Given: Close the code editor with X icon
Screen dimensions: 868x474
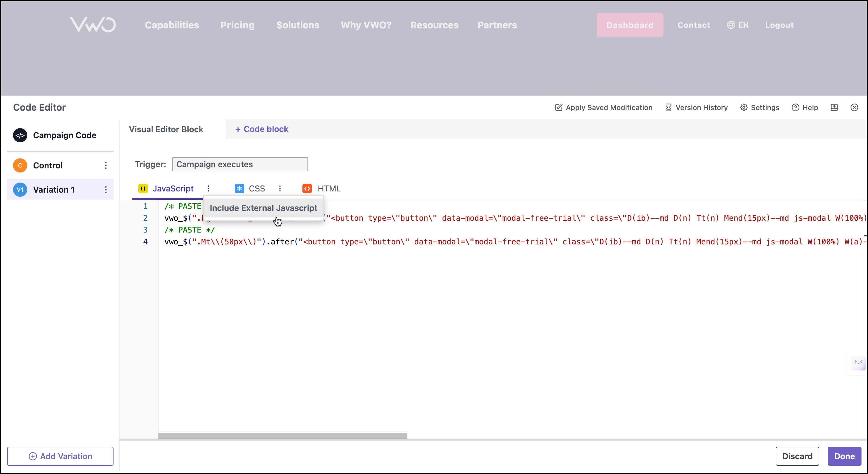Looking at the screenshot, I should pos(854,107).
